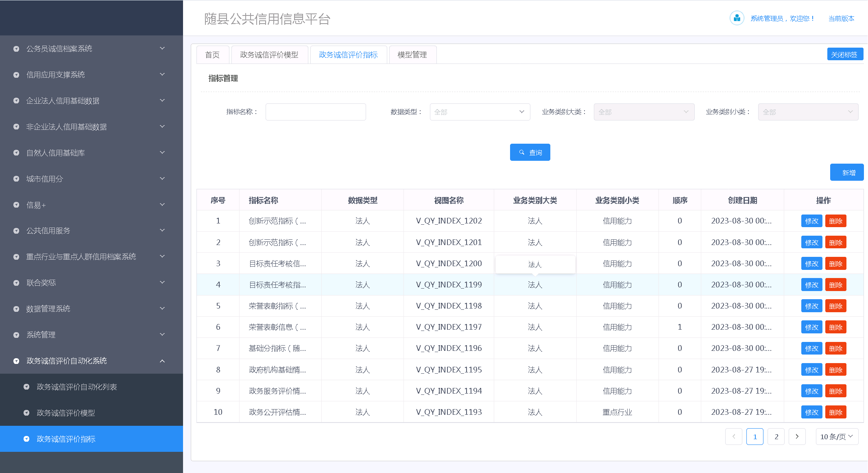This screenshot has height=473, width=868.
Task: Switch to 首页 tab
Action: (x=213, y=55)
